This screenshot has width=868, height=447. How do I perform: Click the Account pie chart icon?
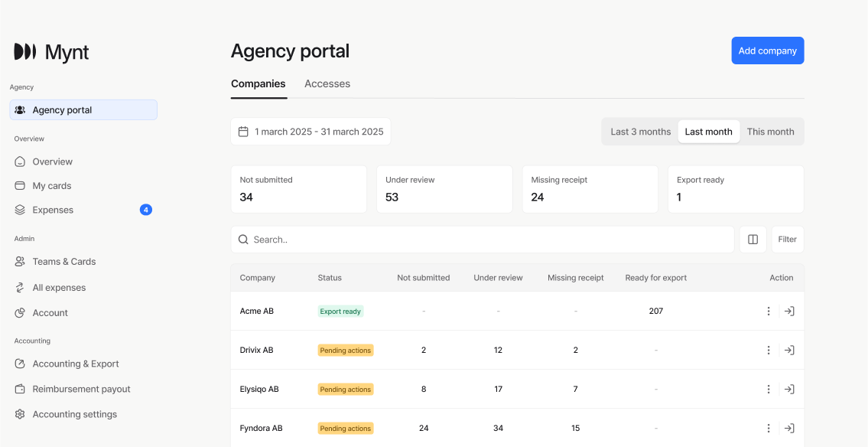click(20, 313)
